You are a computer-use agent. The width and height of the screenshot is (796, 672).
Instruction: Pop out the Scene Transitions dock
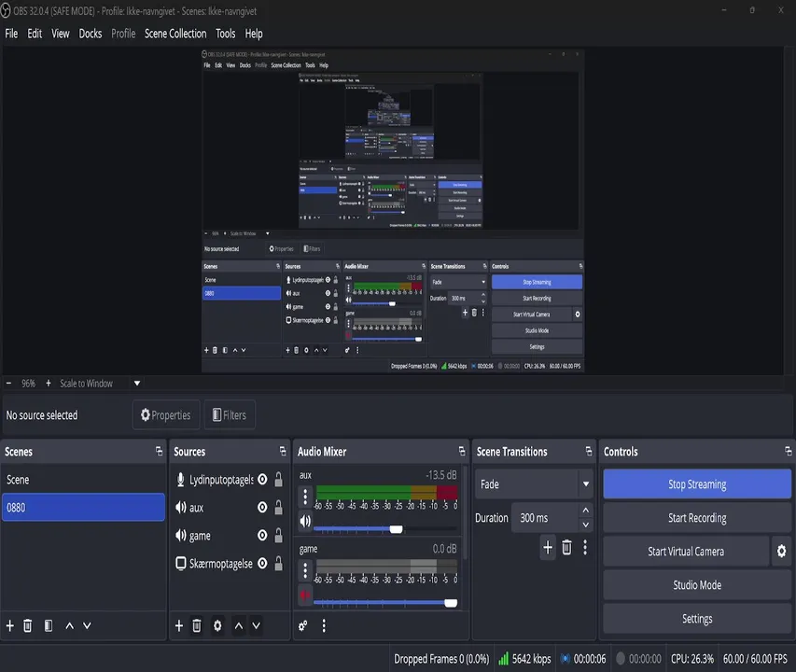point(589,451)
